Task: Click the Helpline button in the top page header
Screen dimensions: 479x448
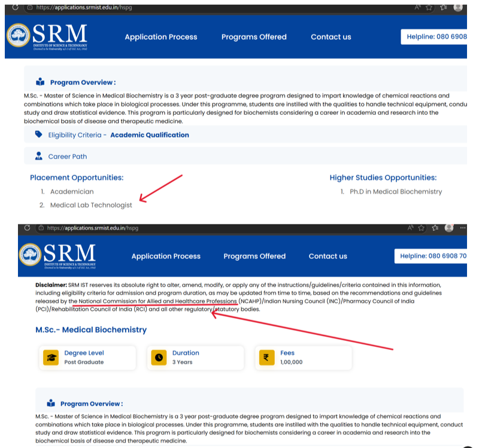Action: pyautogui.click(x=433, y=36)
